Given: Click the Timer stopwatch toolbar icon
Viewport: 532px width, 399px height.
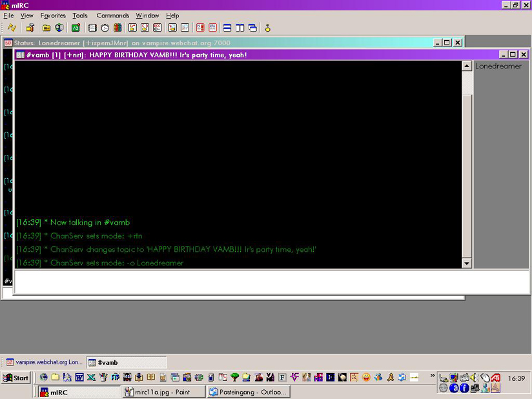Looking at the screenshot, I should point(105,28).
